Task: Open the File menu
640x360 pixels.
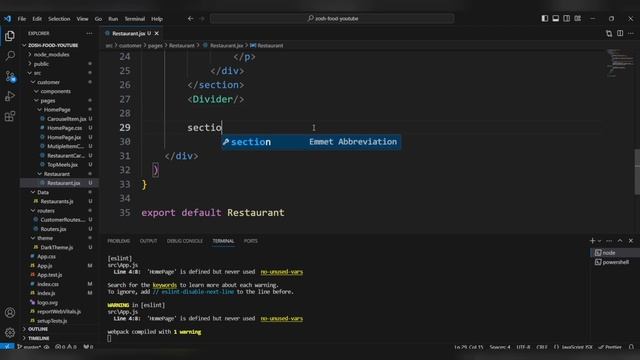Action: 22,19
